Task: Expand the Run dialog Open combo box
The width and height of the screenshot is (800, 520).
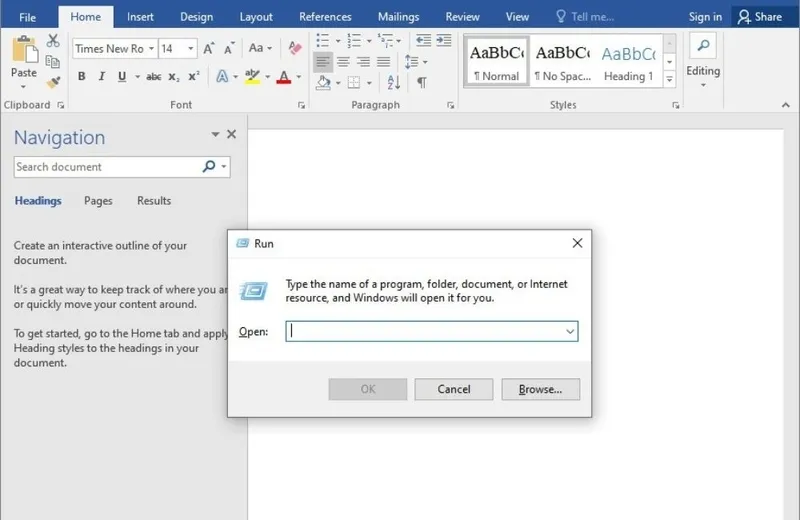Action: tap(570, 332)
